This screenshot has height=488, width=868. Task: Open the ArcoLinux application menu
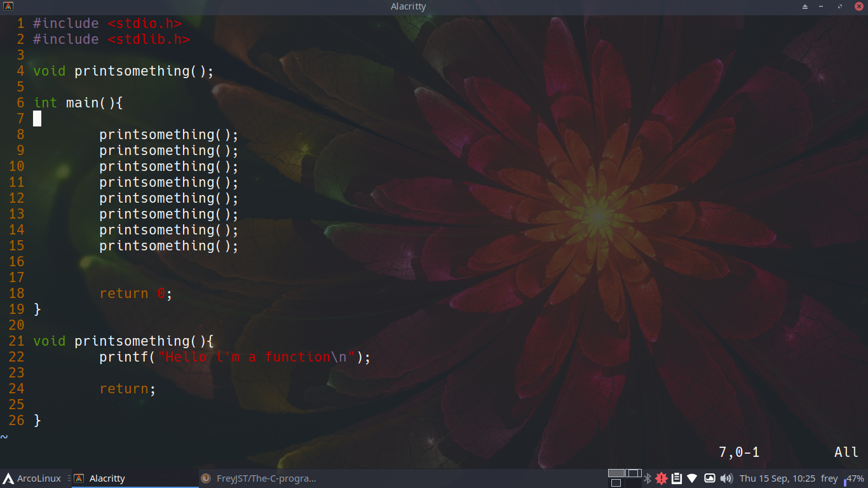point(32,478)
